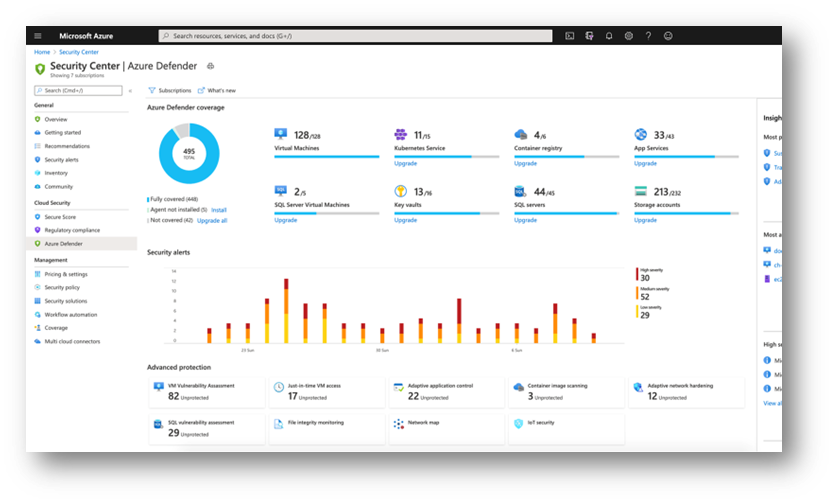Focus the sidebar Search (Cmd+/) field
Image resolution: width=834 pixels, height=504 pixels.
78,91
